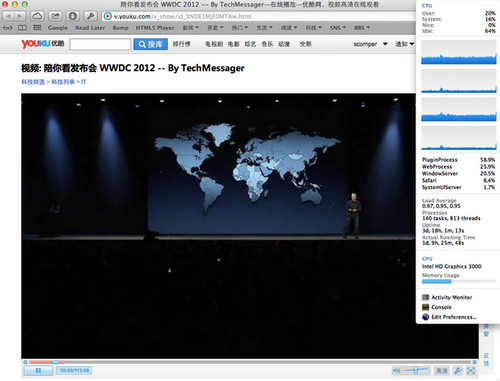The width and height of the screenshot is (500, 381).
Task: Open Bookmarks book icon
Action: (22, 28)
